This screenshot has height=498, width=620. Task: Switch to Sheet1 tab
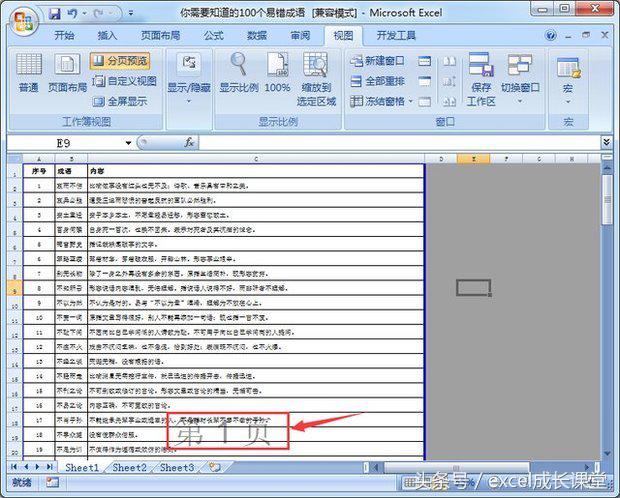point(82,468)
